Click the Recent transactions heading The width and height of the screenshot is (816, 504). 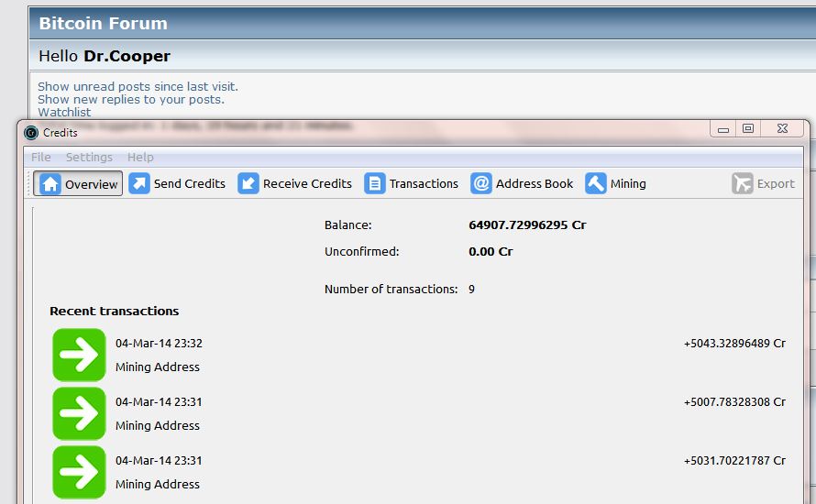coord(114,311)
